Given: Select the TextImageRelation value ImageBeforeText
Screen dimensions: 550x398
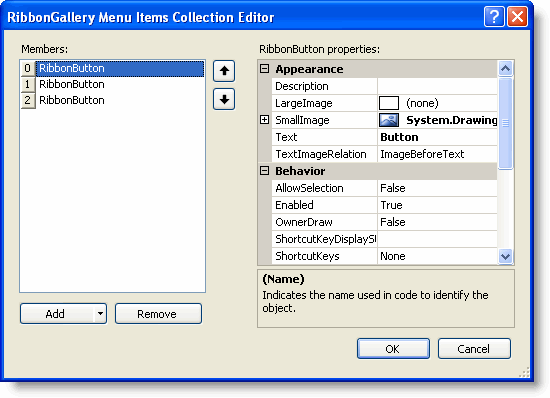Looking at the screenshot, I should (437, 154).
